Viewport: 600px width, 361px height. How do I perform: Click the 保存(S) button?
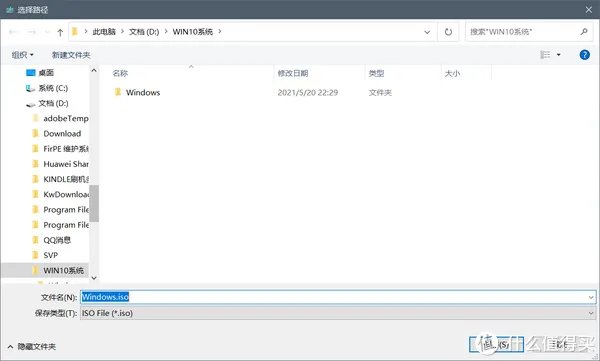tap(496, 344)
